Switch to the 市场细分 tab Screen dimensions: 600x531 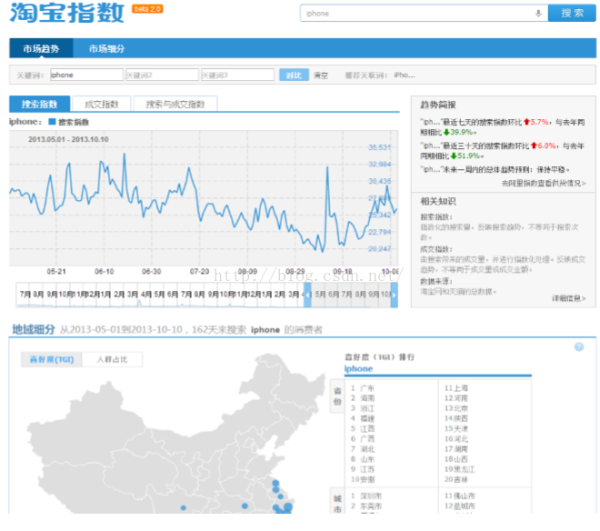105,49
